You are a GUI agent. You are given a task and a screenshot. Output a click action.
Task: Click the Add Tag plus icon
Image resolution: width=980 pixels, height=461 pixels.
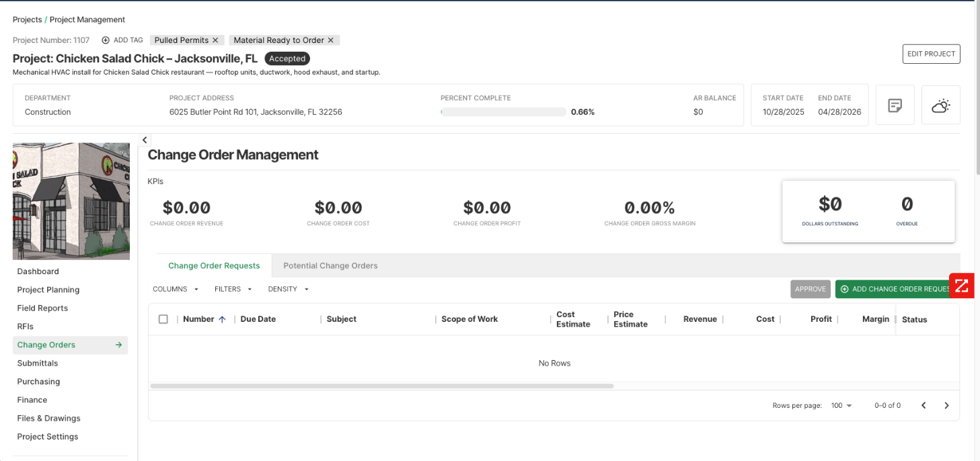106,40
